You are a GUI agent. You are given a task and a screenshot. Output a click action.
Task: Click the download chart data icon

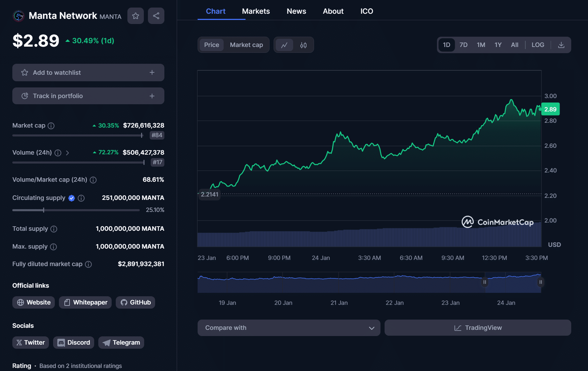tap(561, 45)
